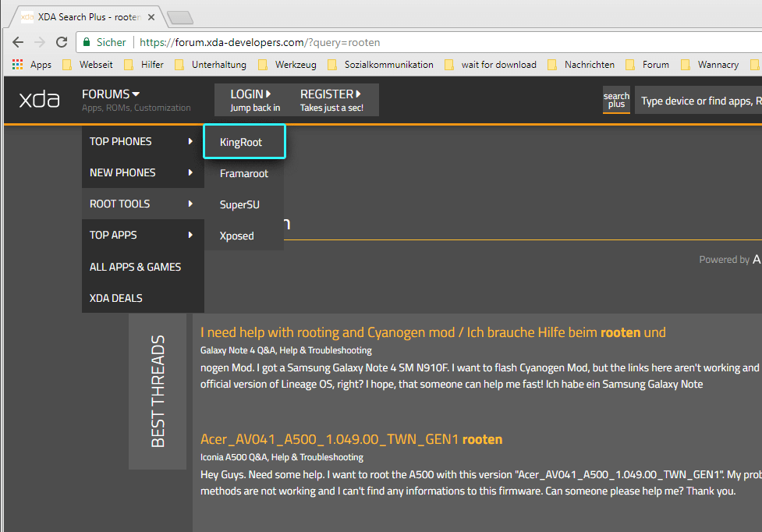Select the XDA Search Plus browser tab
Screen dimensions: 762x532
[x=87, y=17]
